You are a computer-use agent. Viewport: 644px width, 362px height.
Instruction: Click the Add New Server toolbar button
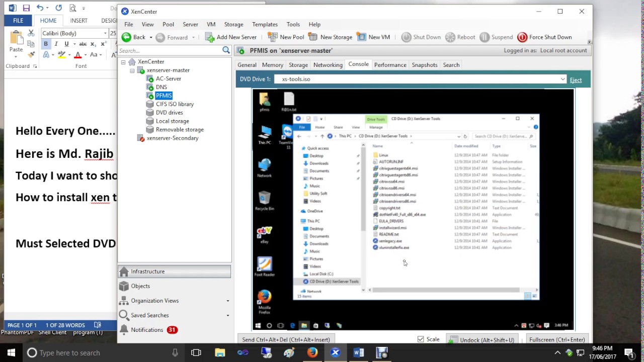(231, 37)
